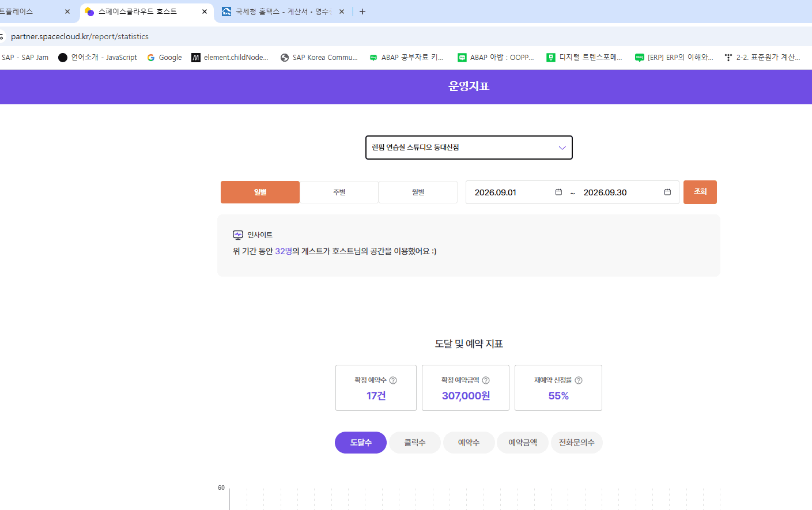The height and width of the screenshot is (510, 812).
Task: Select the 예약금액 chart filter
Action: coord(523,443)
